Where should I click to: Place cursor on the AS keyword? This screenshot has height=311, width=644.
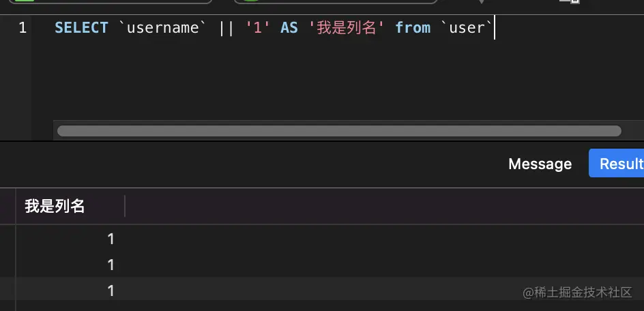[289, 28]
